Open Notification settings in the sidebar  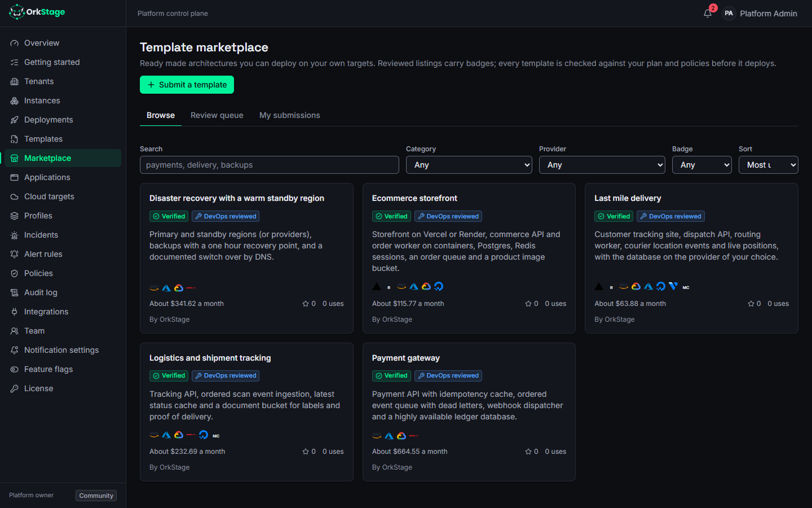pyautogui.click(x=63, y=350)
